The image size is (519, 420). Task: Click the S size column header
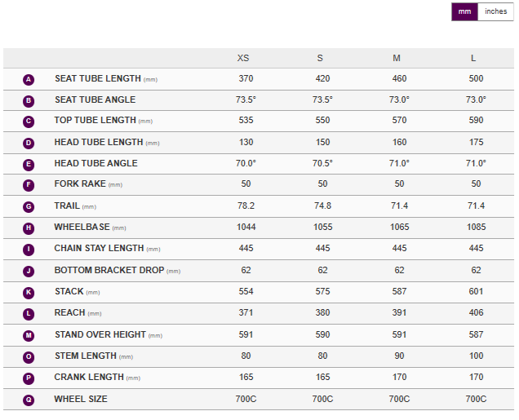320,58
